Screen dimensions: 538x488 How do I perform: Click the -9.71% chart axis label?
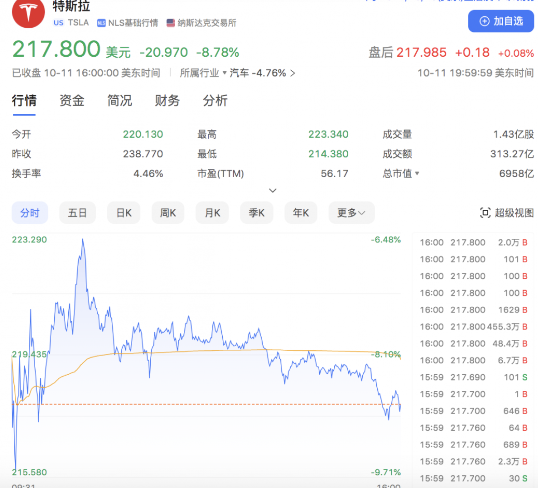pos(386,472)
